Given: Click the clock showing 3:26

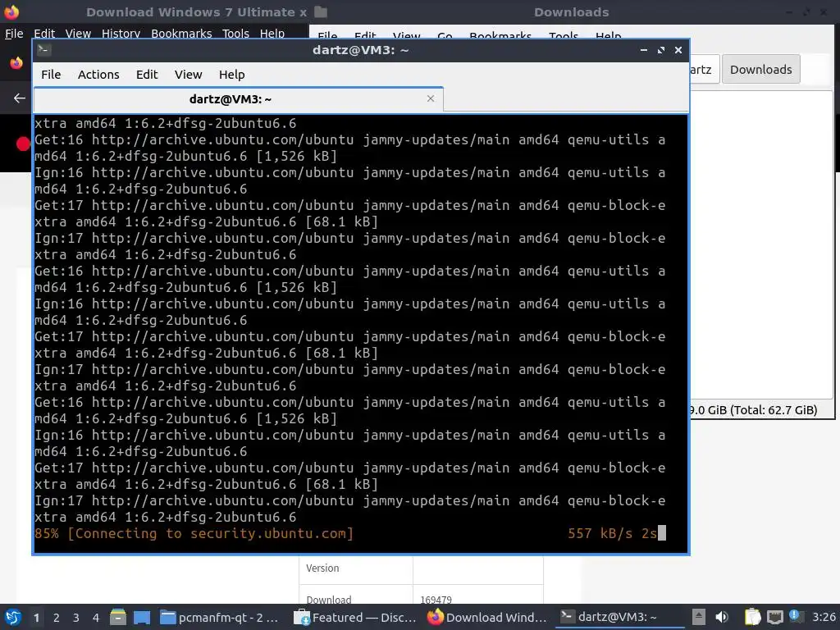Looking at the screenshot, I should pyautogui.click(x=824, y=617).
